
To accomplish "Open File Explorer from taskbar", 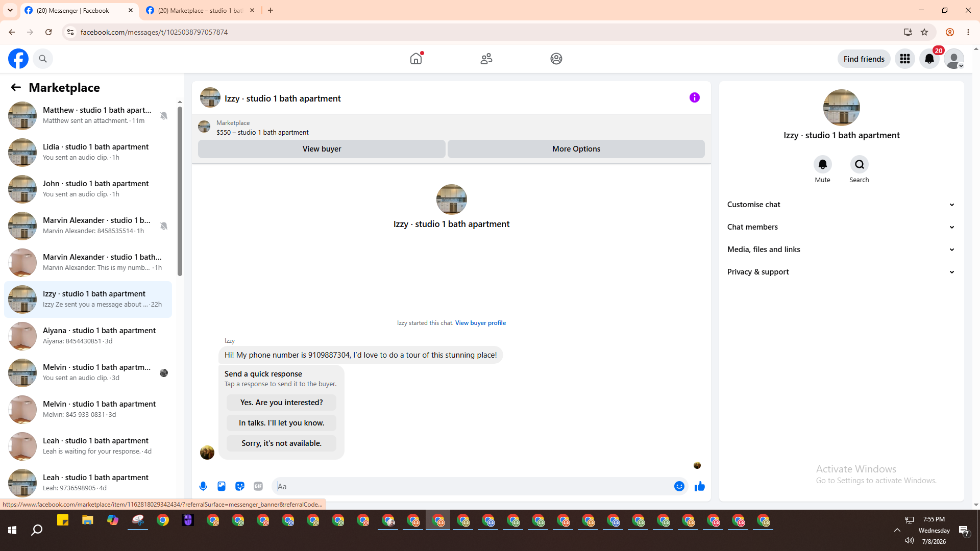I will 88,520.
